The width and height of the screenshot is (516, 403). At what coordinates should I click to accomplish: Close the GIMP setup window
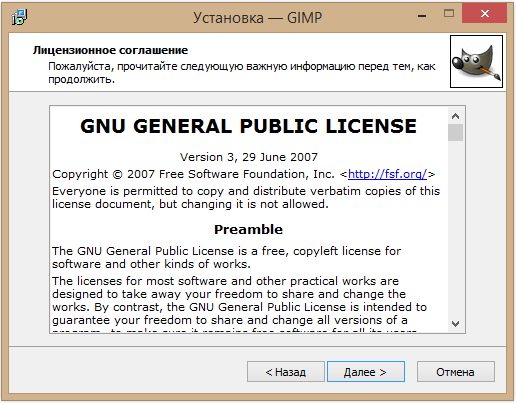click(x=484, y=13)
